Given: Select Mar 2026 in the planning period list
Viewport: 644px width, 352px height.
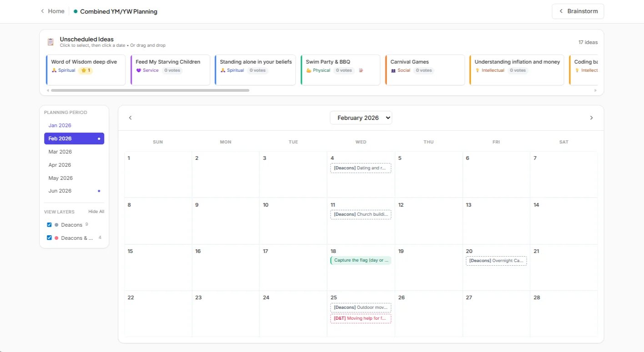Looking at the screenshot, I should 60,151.
